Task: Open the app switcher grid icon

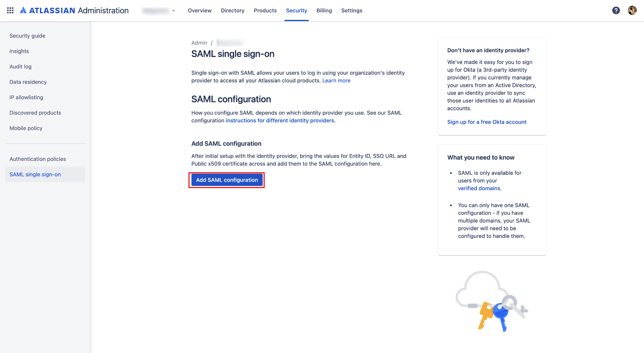Action: click(10, 10)
